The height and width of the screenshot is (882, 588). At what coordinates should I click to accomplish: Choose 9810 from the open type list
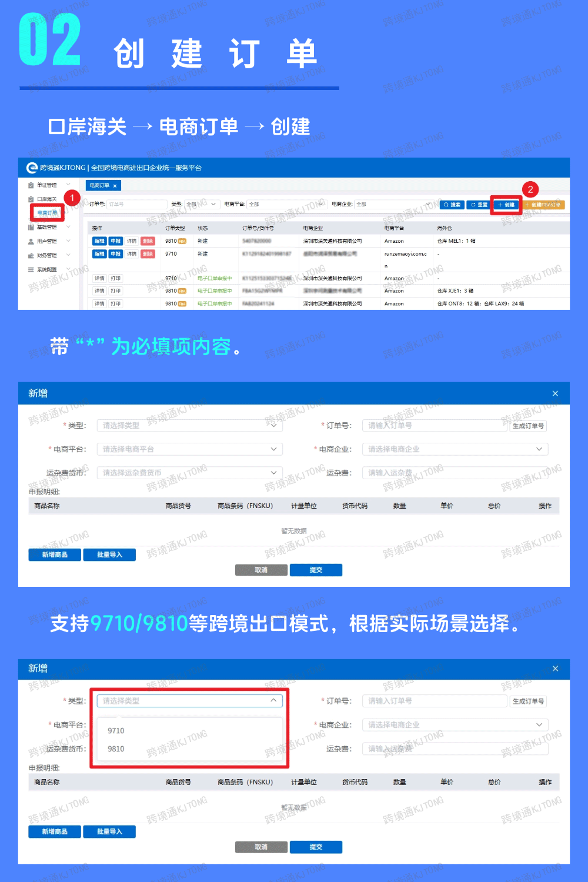tap(116, 749)
